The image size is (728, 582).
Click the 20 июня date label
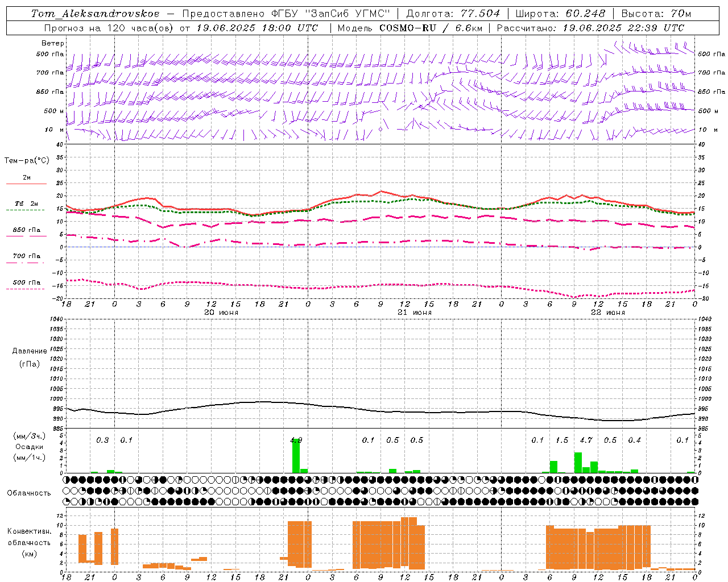(221, 313)
